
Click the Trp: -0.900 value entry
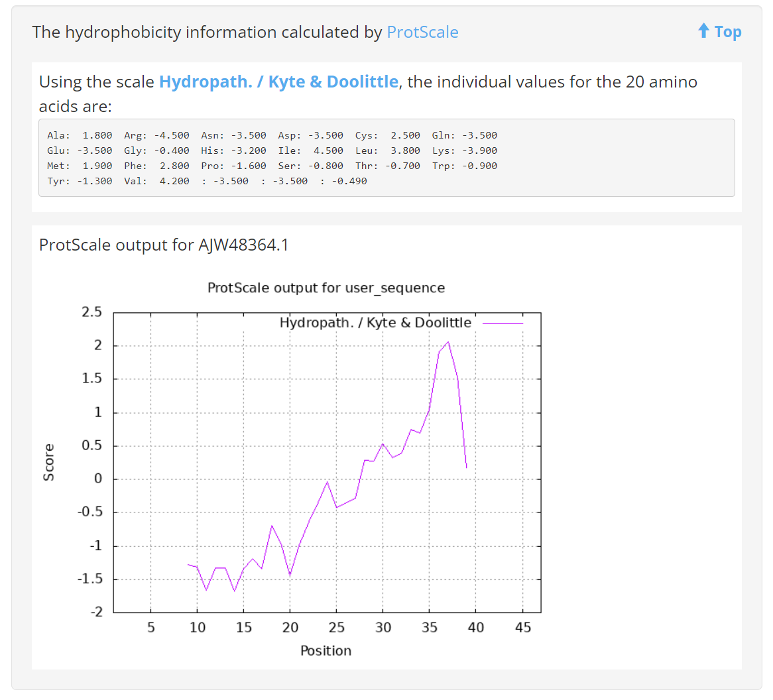pos(464,166)
